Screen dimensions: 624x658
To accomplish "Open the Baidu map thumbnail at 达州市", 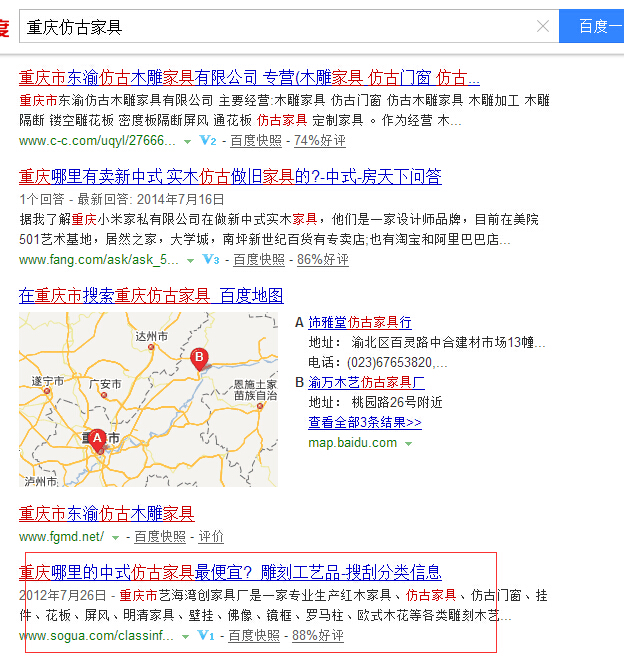I will [151, 337].
